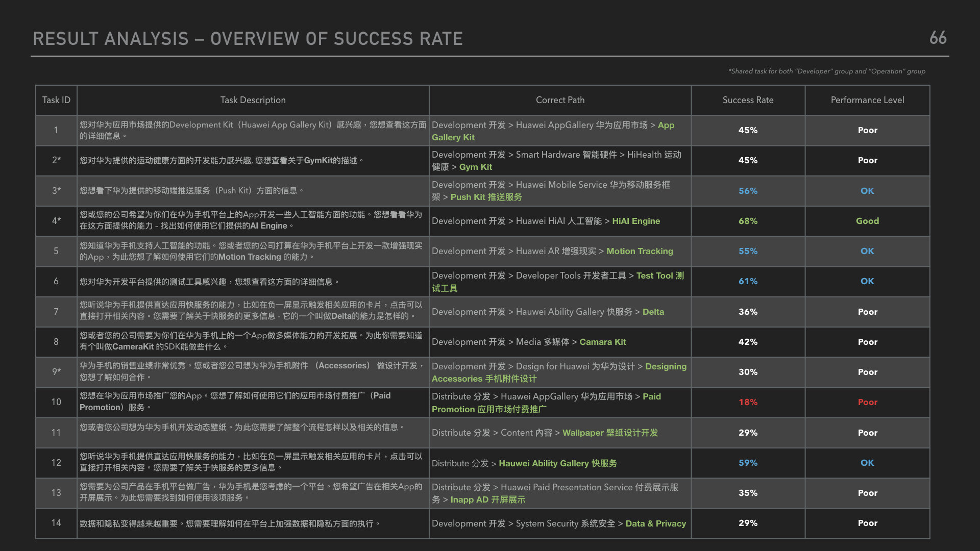Click the Motion Tracking path entry

(x=640, y=251)
